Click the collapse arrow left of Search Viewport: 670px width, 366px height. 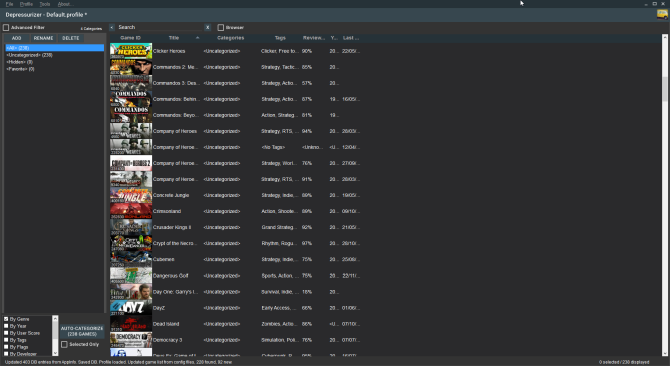(112, 27)
